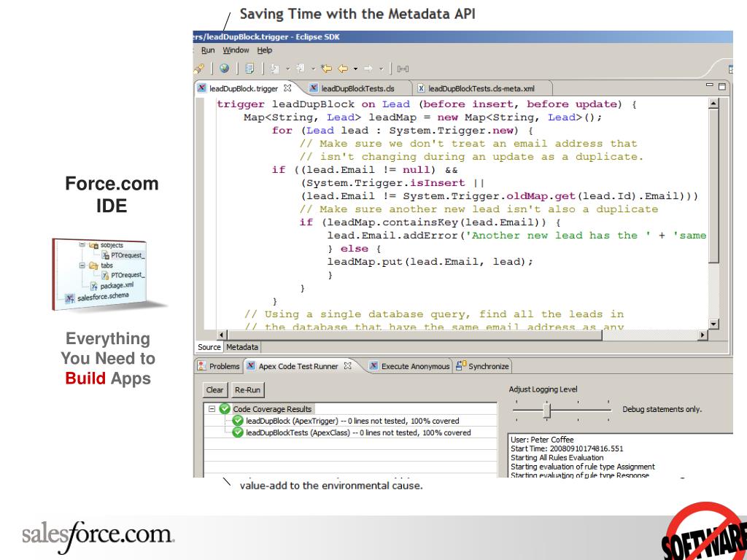This screenshot has width=747, height=560.
Task: Open the Run menu
Action: coord(208,50)
